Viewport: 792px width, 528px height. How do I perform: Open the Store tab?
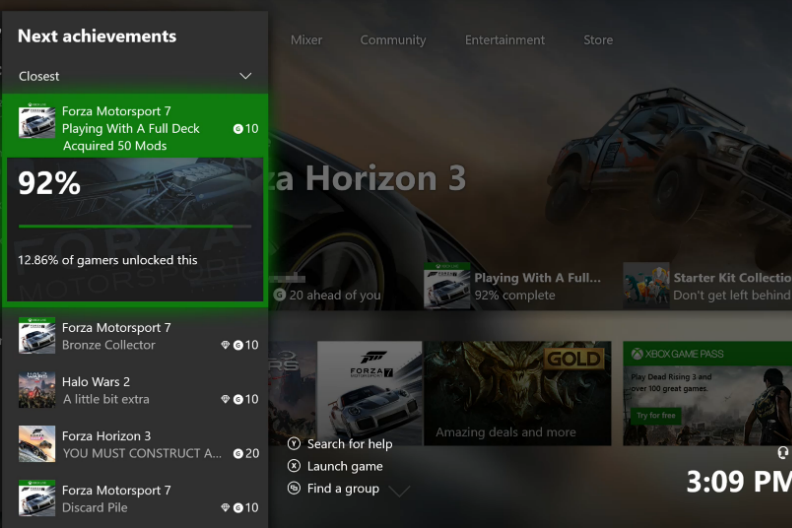598,40
